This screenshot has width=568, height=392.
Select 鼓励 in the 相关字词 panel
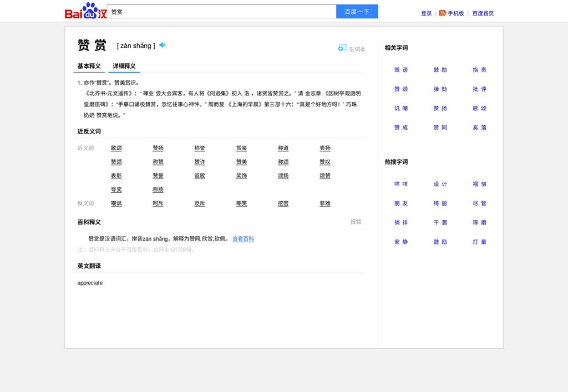[439, 69]
